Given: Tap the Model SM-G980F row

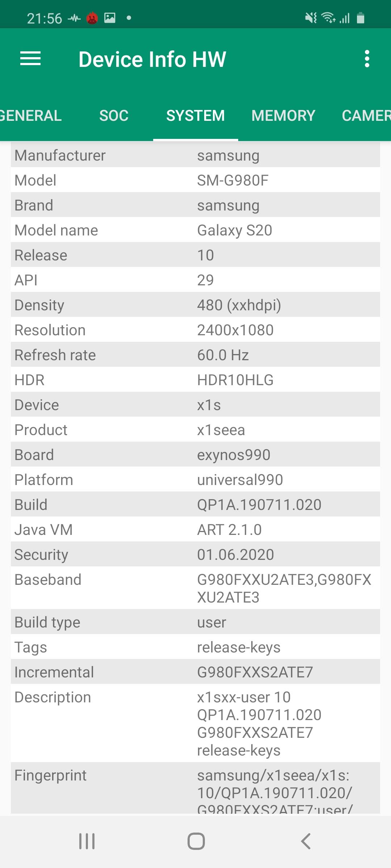Looking at the screenshot, I should [195, 180].
